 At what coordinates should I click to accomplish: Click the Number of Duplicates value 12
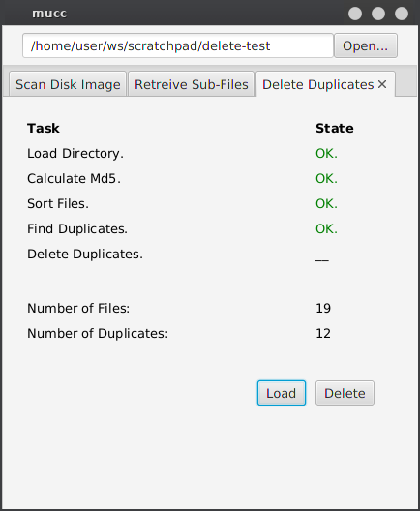pyautogui.click(x=323, y=333)
